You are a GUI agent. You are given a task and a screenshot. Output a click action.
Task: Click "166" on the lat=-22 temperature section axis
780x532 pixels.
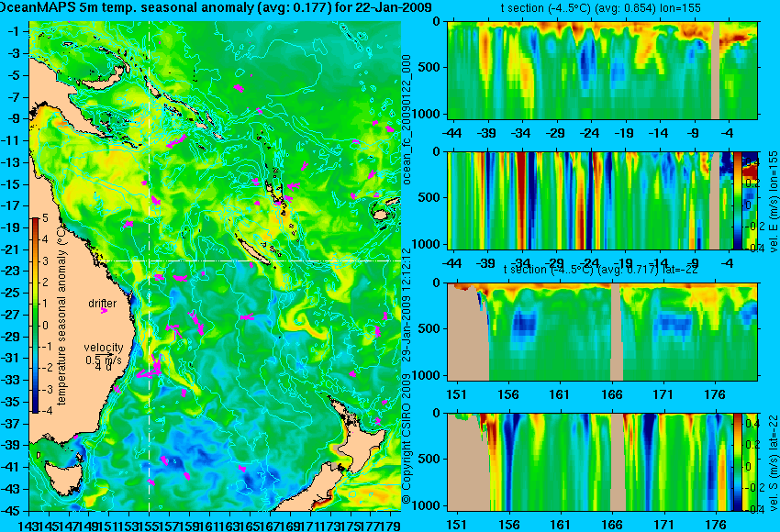coord(611,394)
